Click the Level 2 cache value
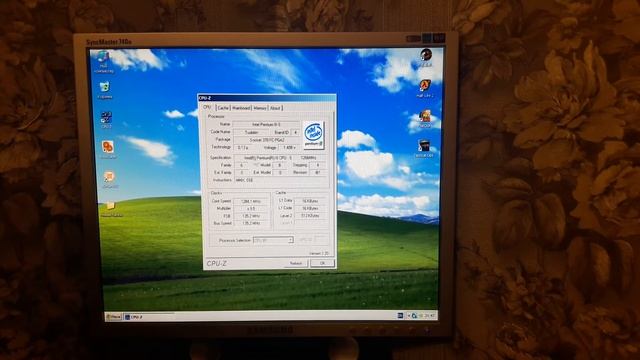640x360 pixels. [310, 216]
